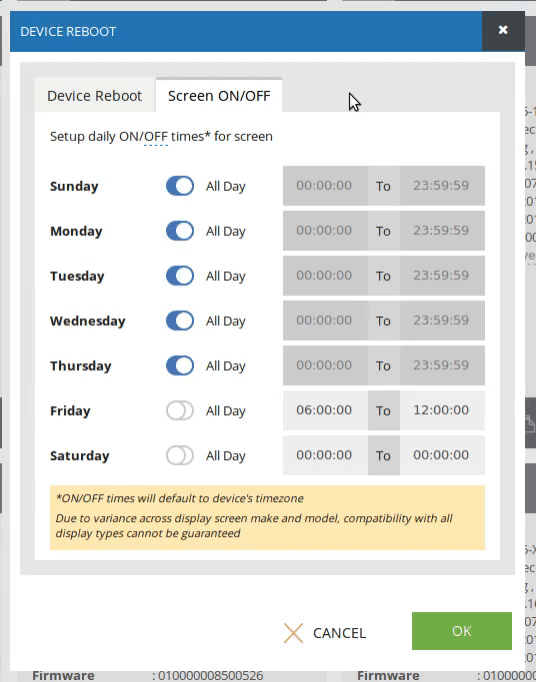Screen dimensions: 536x682
Task: Toggle Tuesday All Day off
Action: click(x=180, y=276)
